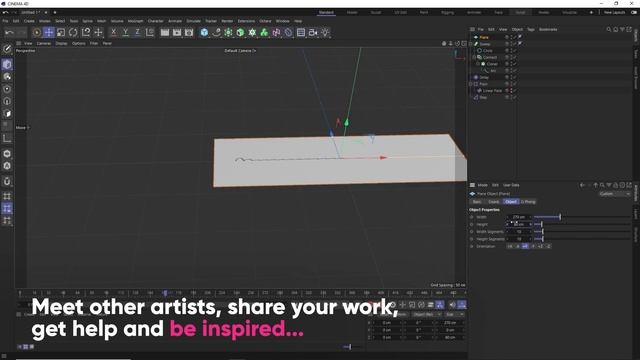Adjust the Height slider handle
The height and width of the screenshot is (360, 640).
pyautogui.click(x=541, y=224)
